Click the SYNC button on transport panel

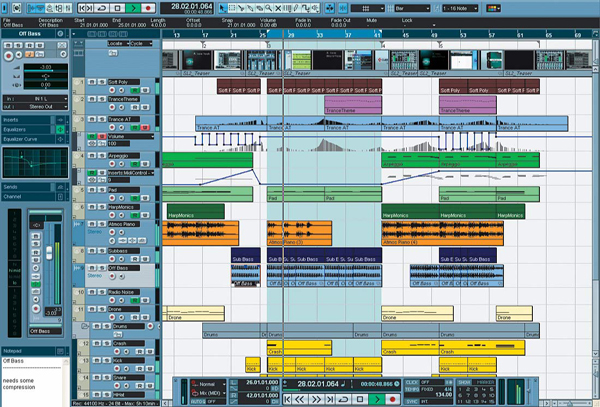click(412, 401)
